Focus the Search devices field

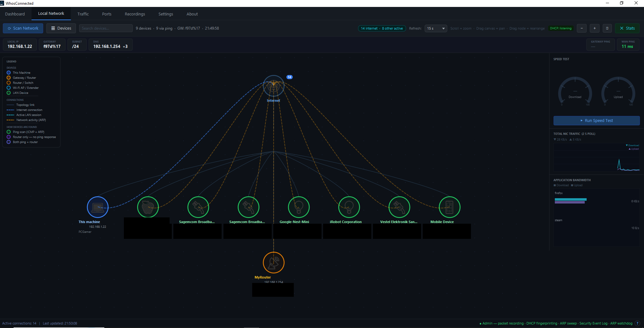(106, 28)
